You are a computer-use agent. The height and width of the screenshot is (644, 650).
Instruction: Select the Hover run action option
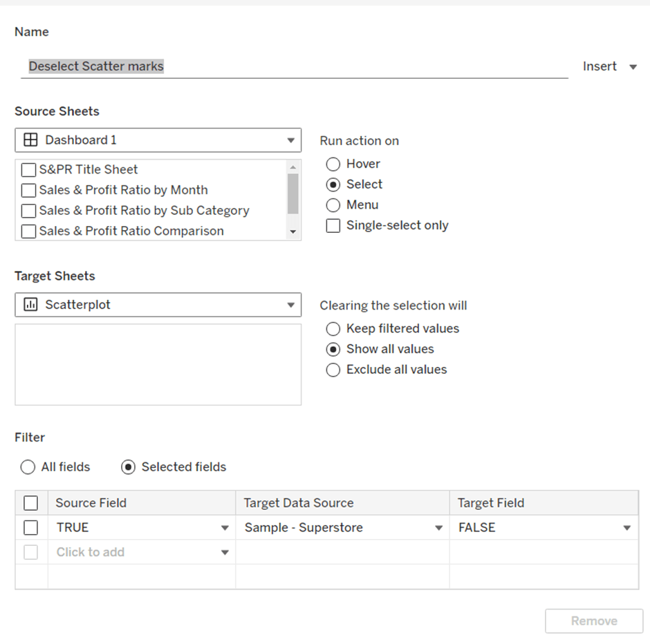[333, 164]
